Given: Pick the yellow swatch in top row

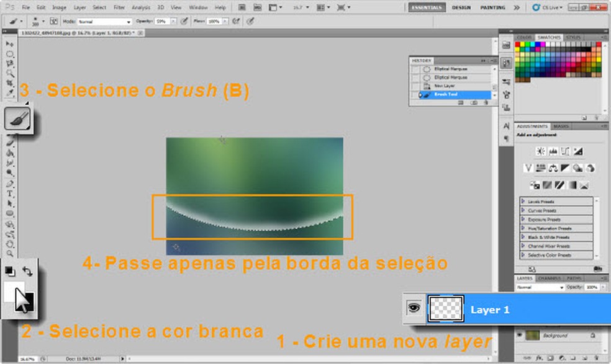Looking at the screenshot, I should click(523, 45).
